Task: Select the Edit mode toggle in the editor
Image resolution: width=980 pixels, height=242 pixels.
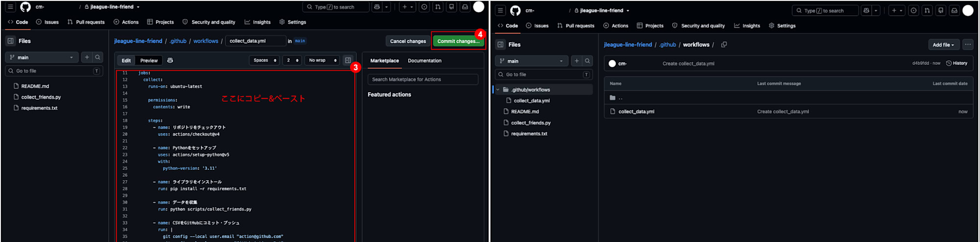Action: pyautogui.click(x=126, y=60)
